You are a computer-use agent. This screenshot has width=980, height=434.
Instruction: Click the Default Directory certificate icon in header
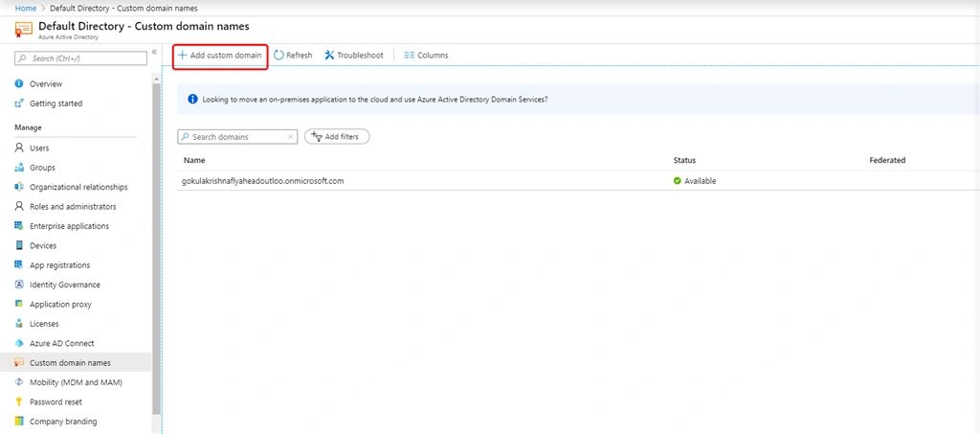23,30
